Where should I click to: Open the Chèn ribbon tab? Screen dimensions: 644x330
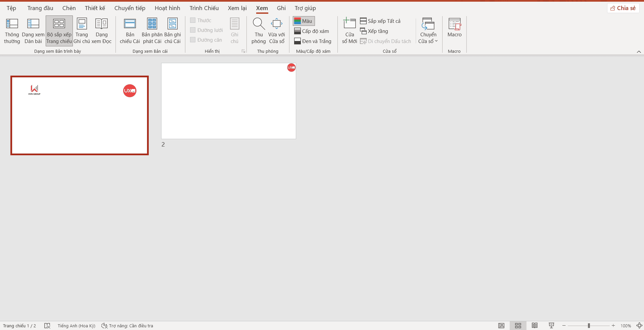click(69, 8)
